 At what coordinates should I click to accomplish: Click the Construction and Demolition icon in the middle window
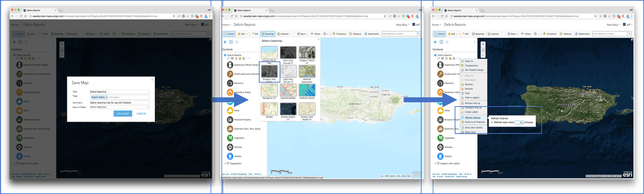[x=230, y=74]
